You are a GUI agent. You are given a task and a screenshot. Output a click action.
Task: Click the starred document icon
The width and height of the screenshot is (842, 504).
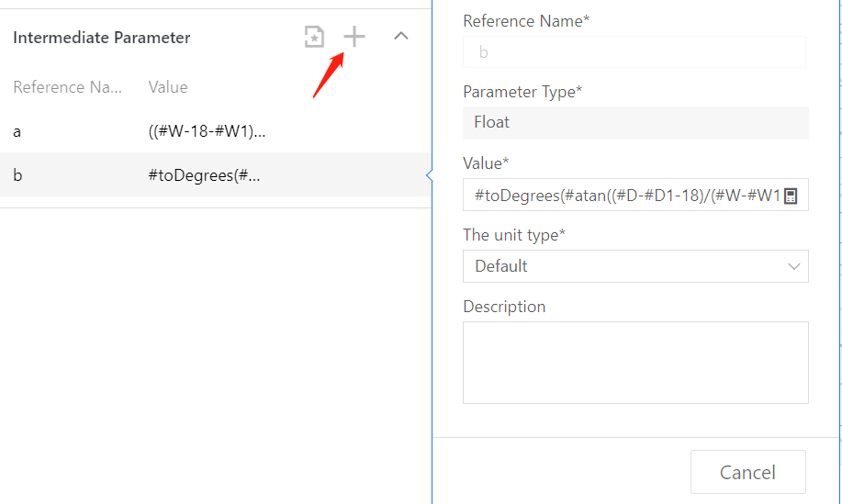click(315, 37)
